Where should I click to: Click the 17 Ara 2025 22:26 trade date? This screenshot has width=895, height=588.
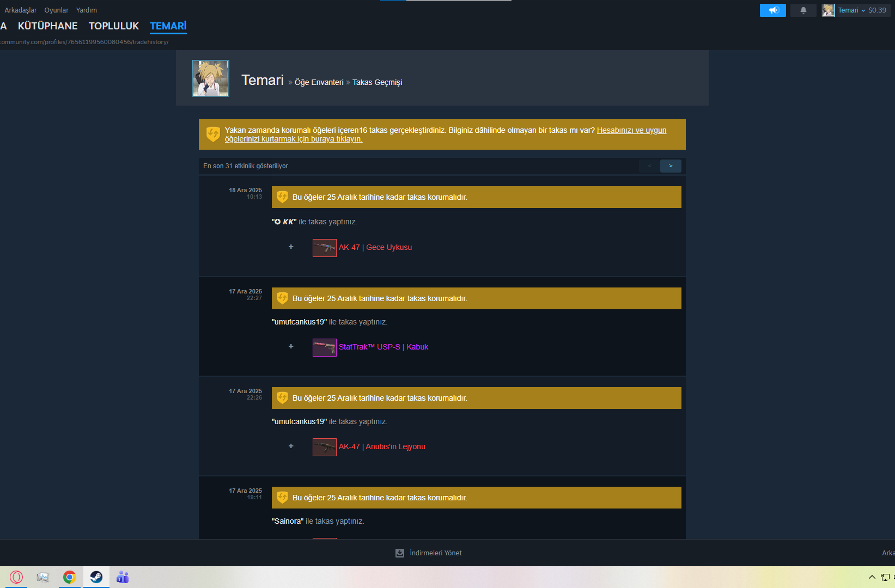click(245, 391)
